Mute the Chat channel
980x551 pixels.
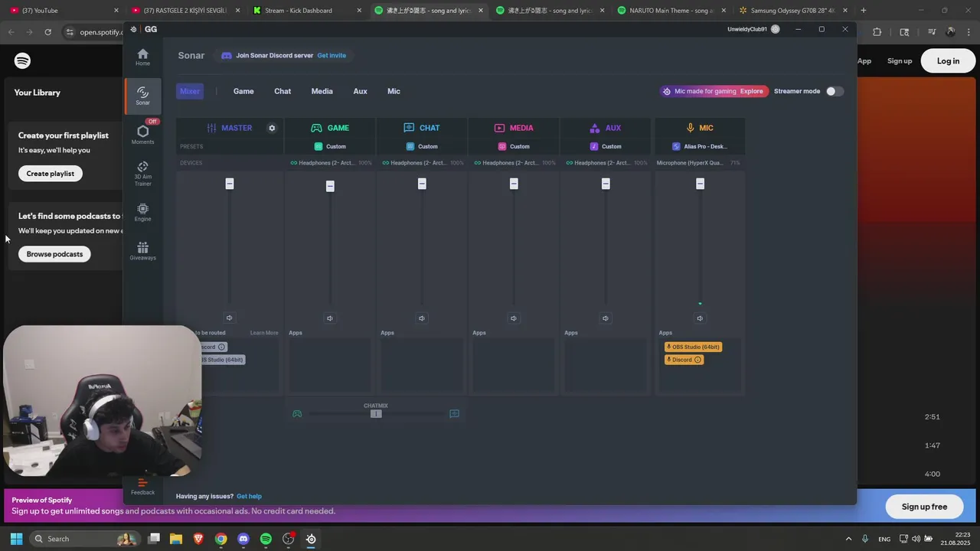click(x=422, y=318)
